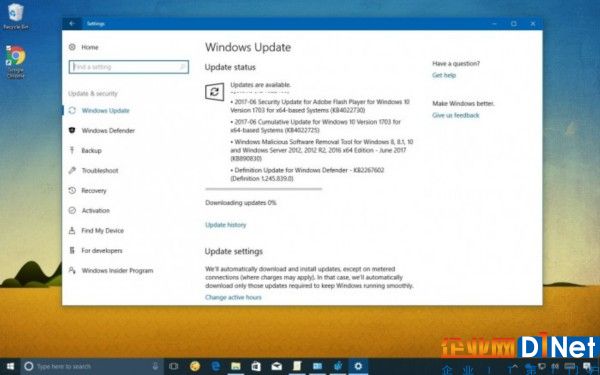The image size is (600, 375).
Task: Click the update refresh status icon
Action: [x=214, y=92]
